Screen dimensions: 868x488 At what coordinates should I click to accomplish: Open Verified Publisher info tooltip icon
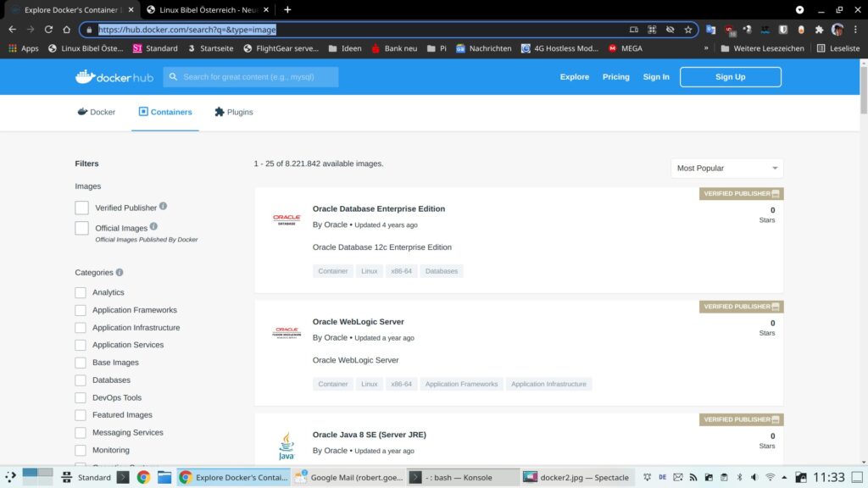tap(164, 206)
